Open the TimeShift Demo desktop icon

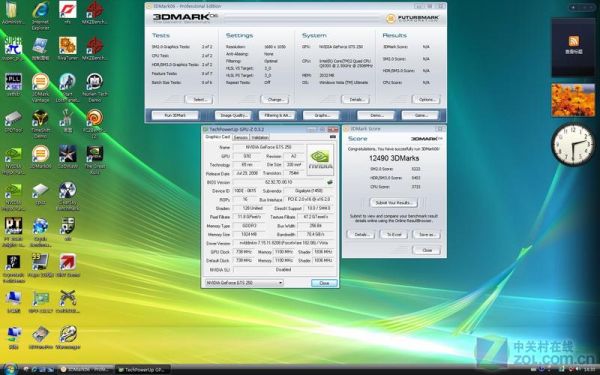[41, 124]
